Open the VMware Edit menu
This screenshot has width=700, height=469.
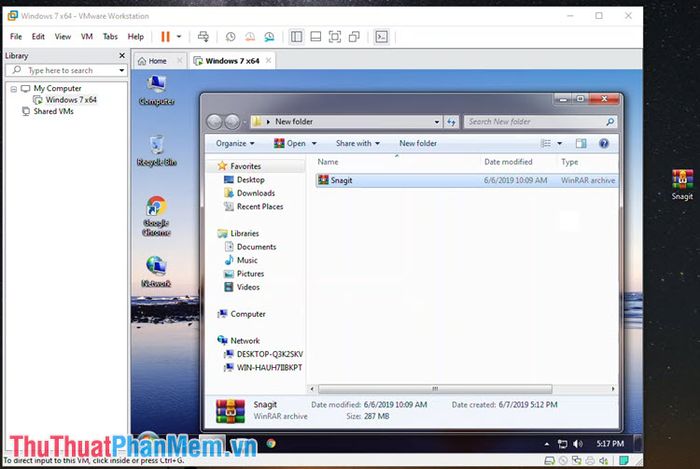(x=38, y=37)
